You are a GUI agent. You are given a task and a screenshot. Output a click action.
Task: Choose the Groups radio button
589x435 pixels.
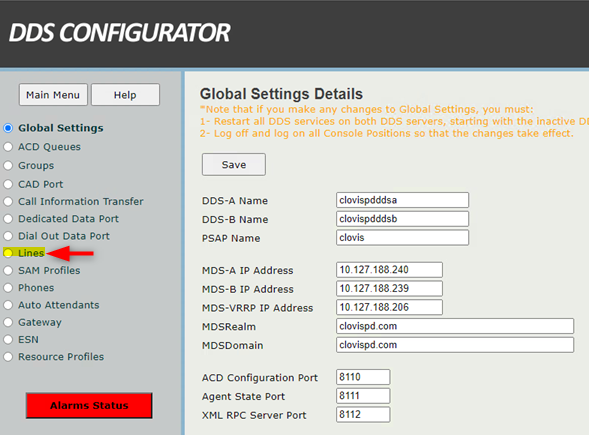[x=8, y=165]
